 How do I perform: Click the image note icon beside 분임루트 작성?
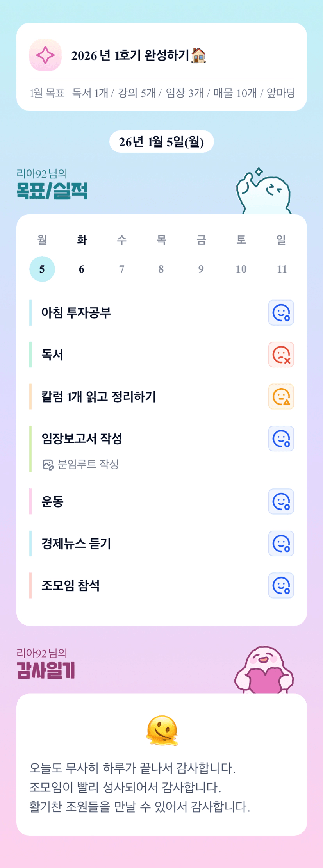coord(48,465)
